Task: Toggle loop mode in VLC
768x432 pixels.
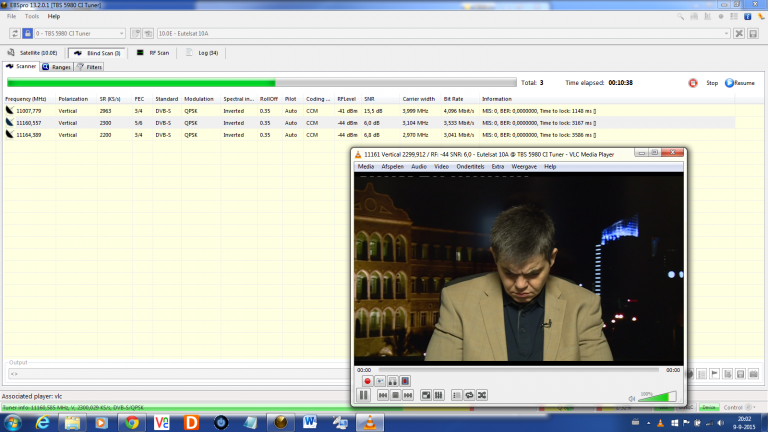Action: point(469,395)
